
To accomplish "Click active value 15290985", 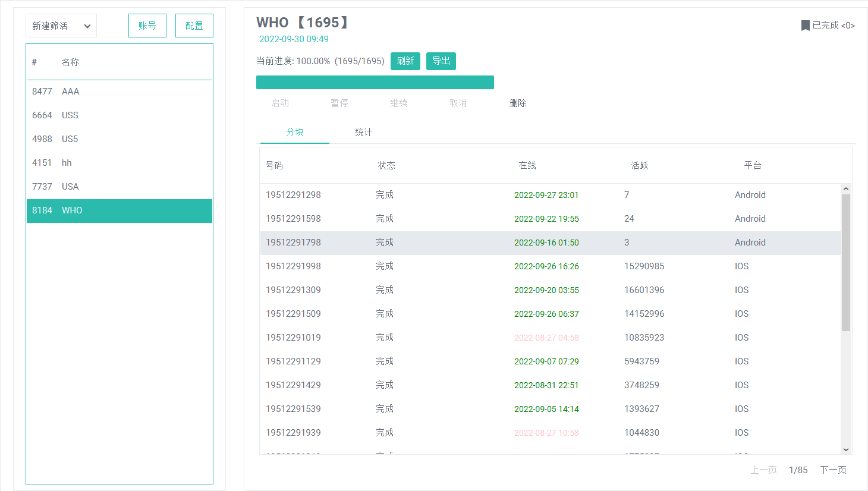I will [644, 266].
